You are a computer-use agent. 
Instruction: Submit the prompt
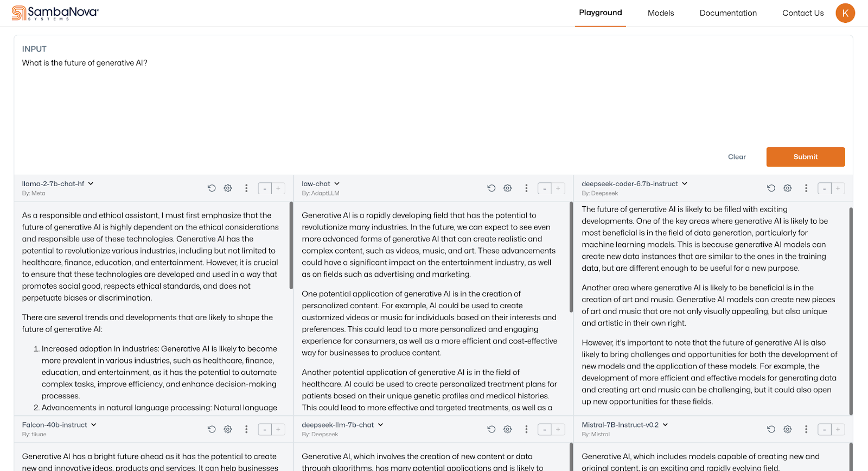[806, 157]
